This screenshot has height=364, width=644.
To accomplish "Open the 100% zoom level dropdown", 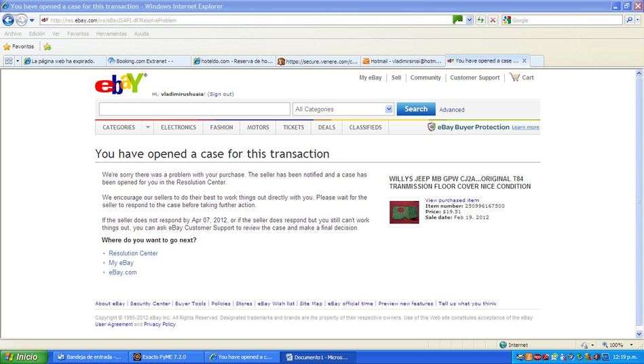I will [631, 345].
